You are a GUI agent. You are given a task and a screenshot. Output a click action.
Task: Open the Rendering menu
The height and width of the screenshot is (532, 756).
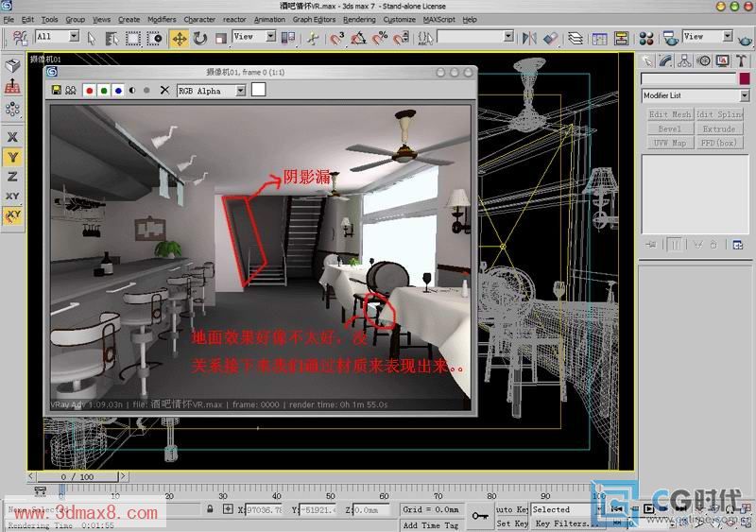pyautogui.click(x=359, y=19)
